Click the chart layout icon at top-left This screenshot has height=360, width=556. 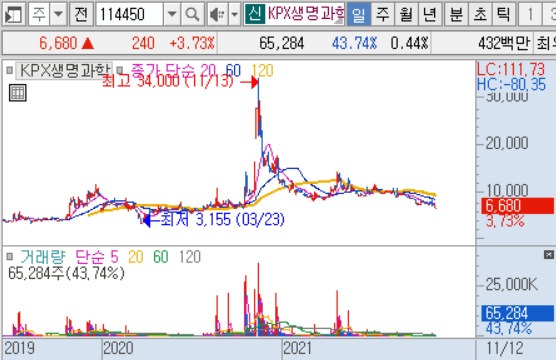pyautogui.click(x=13, y=15)
